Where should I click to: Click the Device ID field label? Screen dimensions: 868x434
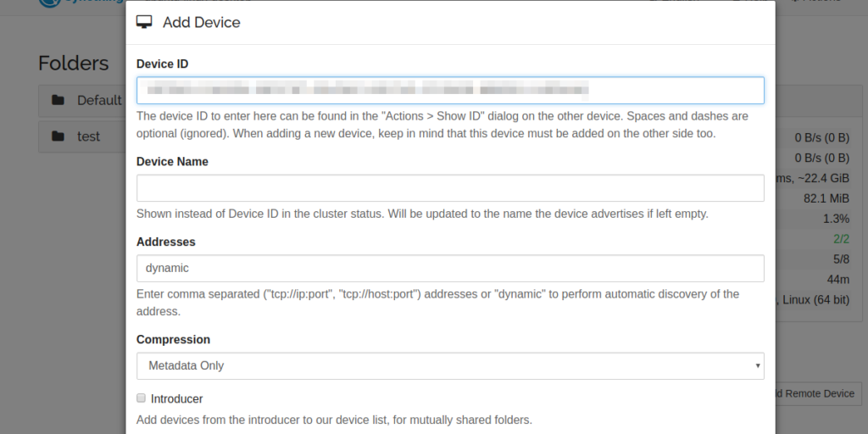[162, 64]
